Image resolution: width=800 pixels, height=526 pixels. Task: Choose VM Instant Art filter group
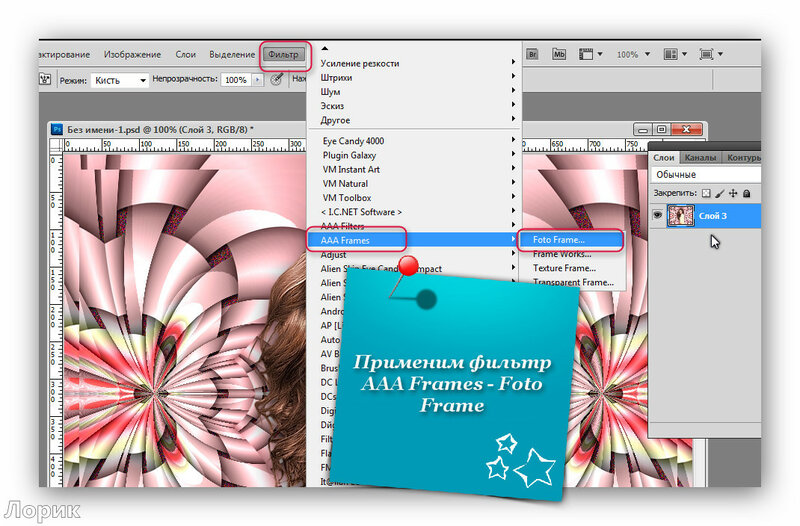[415, 169]
